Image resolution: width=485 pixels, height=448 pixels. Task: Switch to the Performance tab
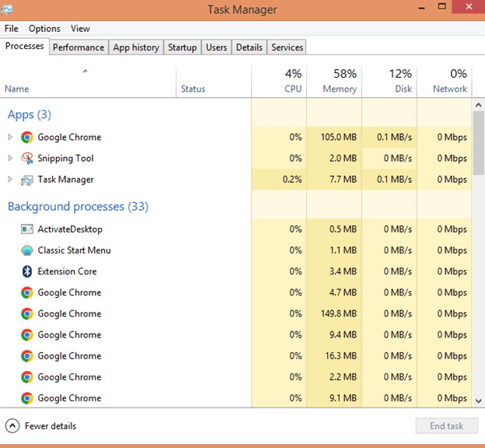point(79,47)
